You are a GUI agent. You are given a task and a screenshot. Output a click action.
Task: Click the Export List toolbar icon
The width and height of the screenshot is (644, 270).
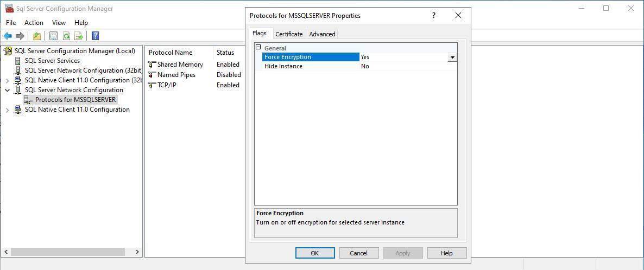[79, 36]
